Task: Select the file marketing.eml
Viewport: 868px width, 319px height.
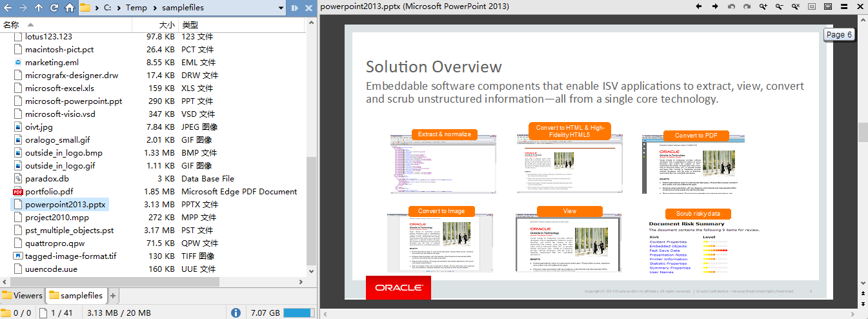Action: [x=52, y=63]
